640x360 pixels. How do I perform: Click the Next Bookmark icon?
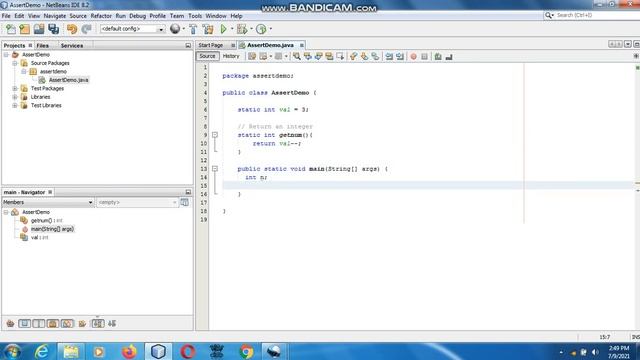[364, 57]
